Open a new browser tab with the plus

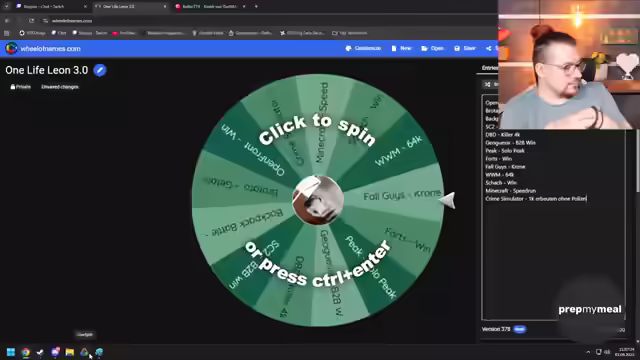(x=256, y=7)
